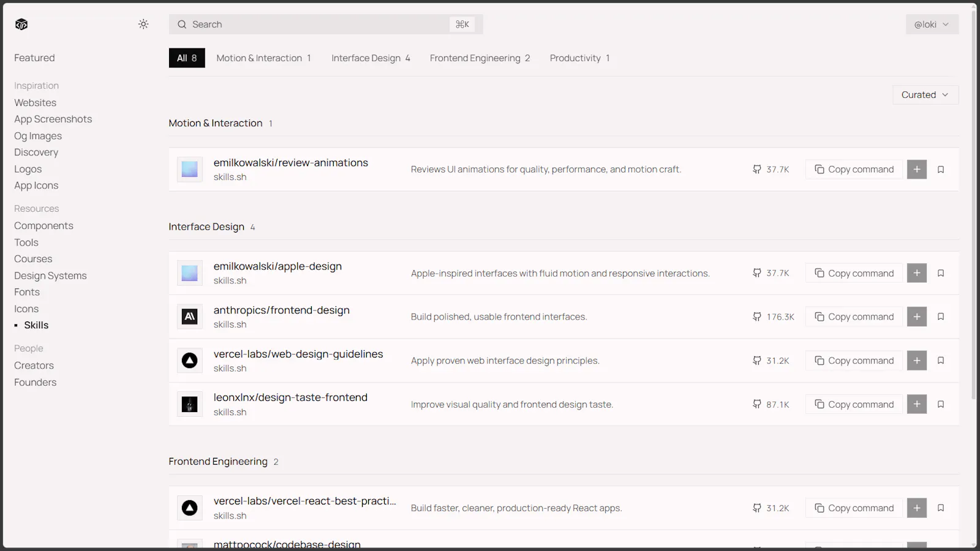This screenshot has width=980, height=551.
Task: Open vercel-labs/vercel-react-best-practices skill
Action: [x=305, y=501]
